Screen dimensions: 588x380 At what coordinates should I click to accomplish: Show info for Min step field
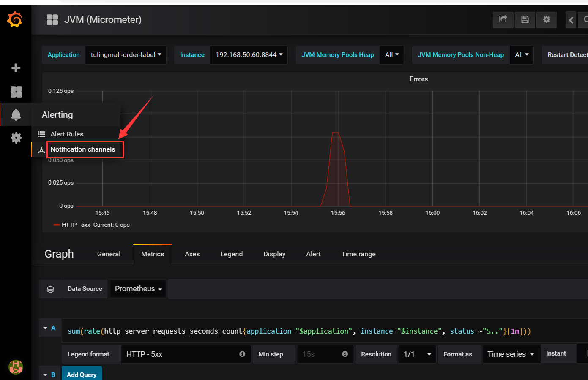345,354
